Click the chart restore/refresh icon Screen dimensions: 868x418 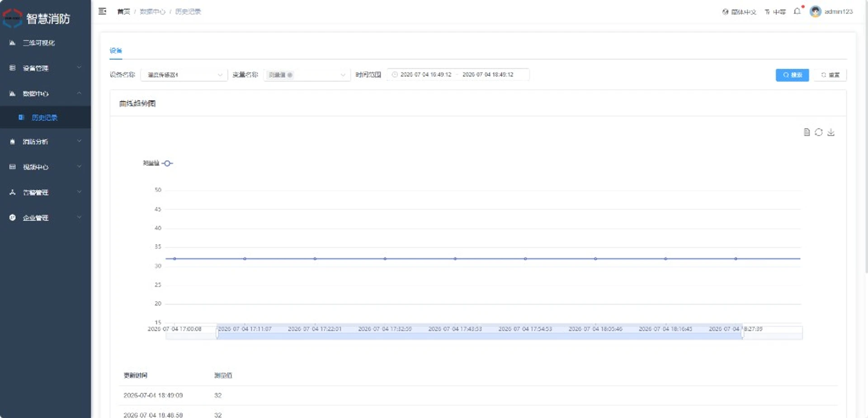point(819,132)
